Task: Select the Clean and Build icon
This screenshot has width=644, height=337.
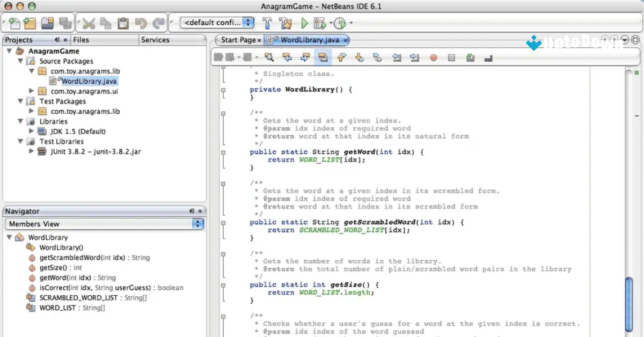Action: tap(286, 23)
